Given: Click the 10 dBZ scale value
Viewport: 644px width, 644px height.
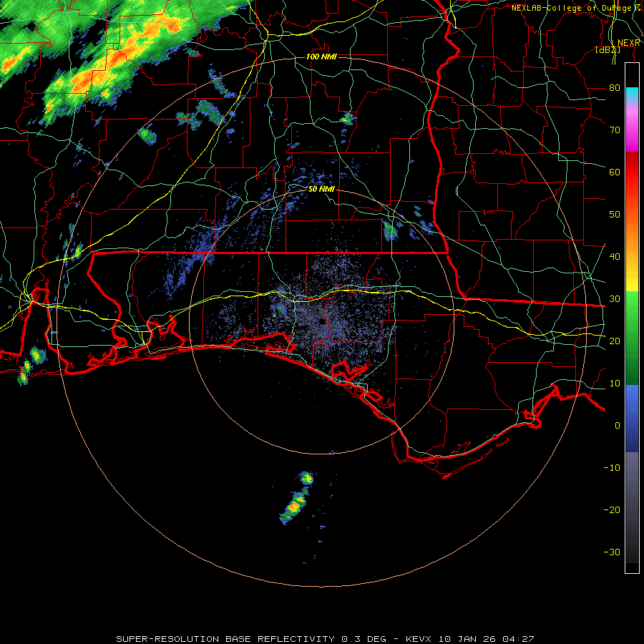Looking at the screenshot, I should point(615,384).
